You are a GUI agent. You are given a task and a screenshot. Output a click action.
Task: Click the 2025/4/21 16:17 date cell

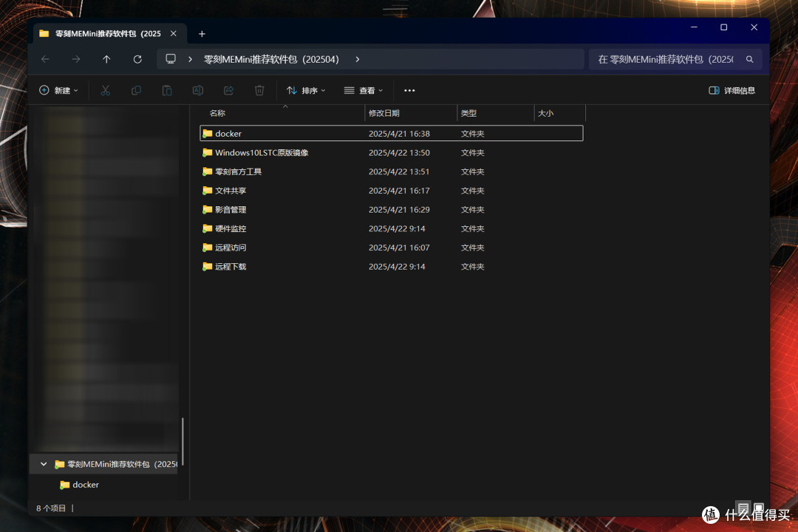(x=399, y=191)
